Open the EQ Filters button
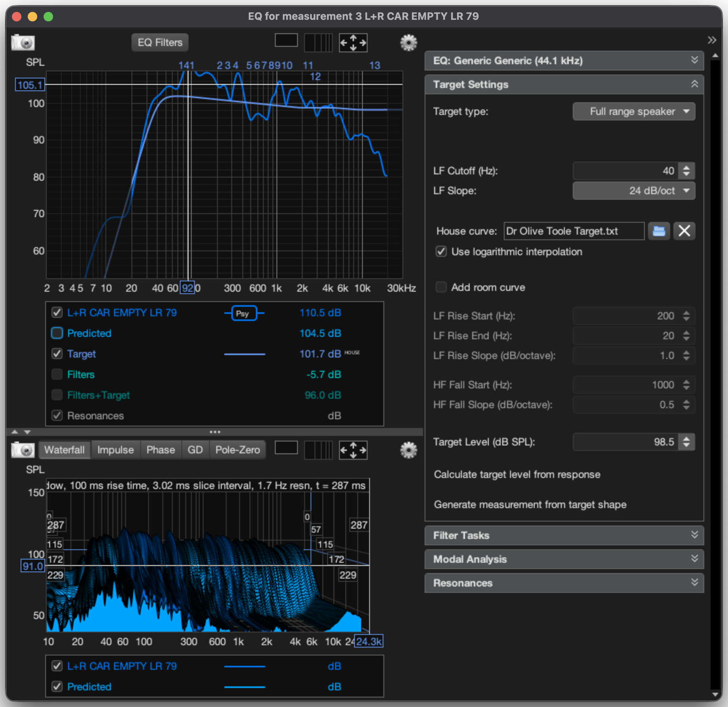728x707 pixels. coord(160,42)
